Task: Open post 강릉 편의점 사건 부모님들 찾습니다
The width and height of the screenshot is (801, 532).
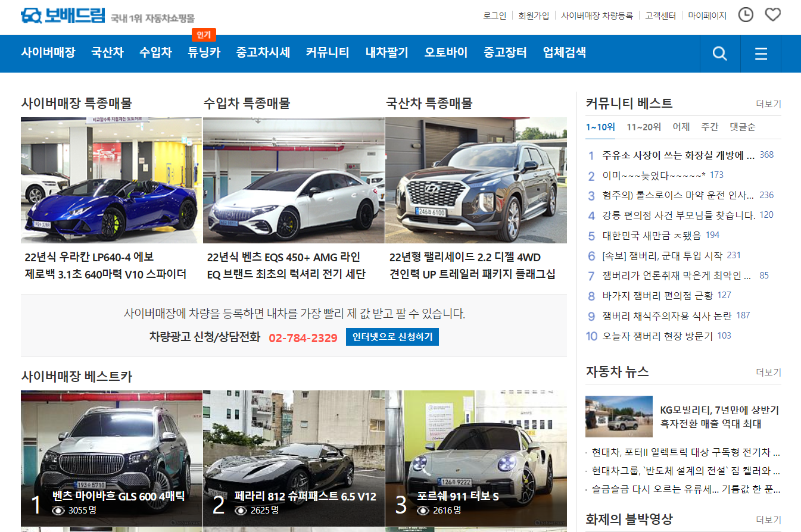Action: coord(679,215)
